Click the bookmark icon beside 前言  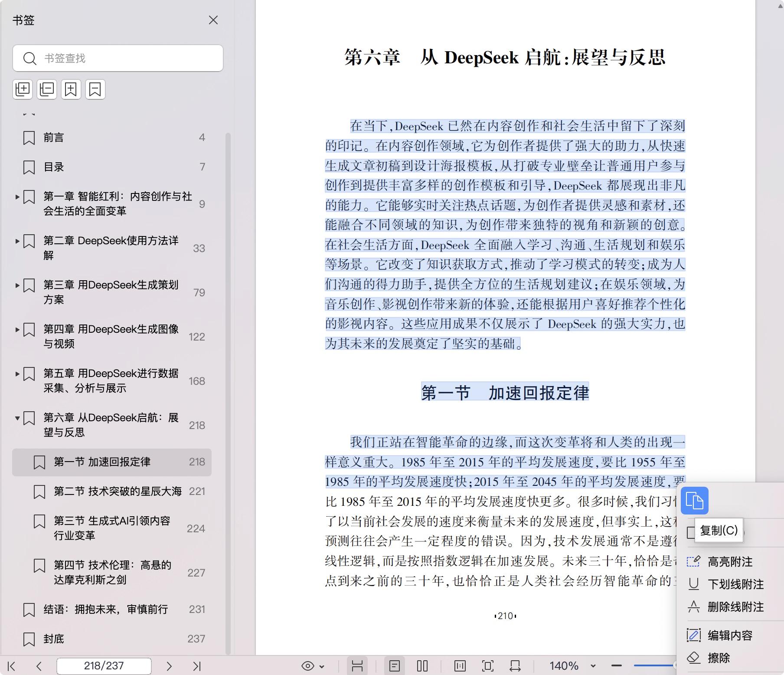click(29, 138)
